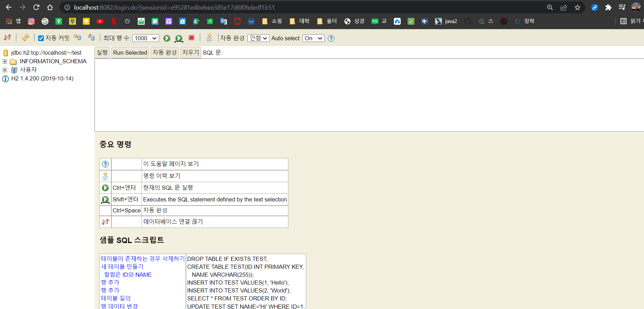644x309 pixels.
Task: Open the Google Translate bookmark
Action: [x=224, y=21]
